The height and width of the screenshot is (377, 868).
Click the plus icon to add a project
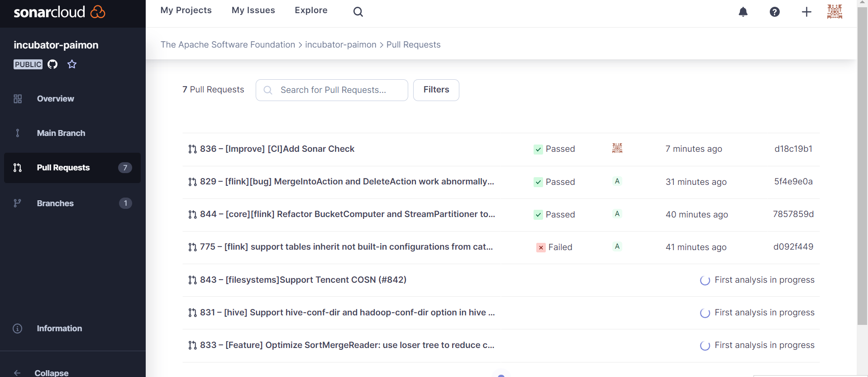(x=806, y=12)
